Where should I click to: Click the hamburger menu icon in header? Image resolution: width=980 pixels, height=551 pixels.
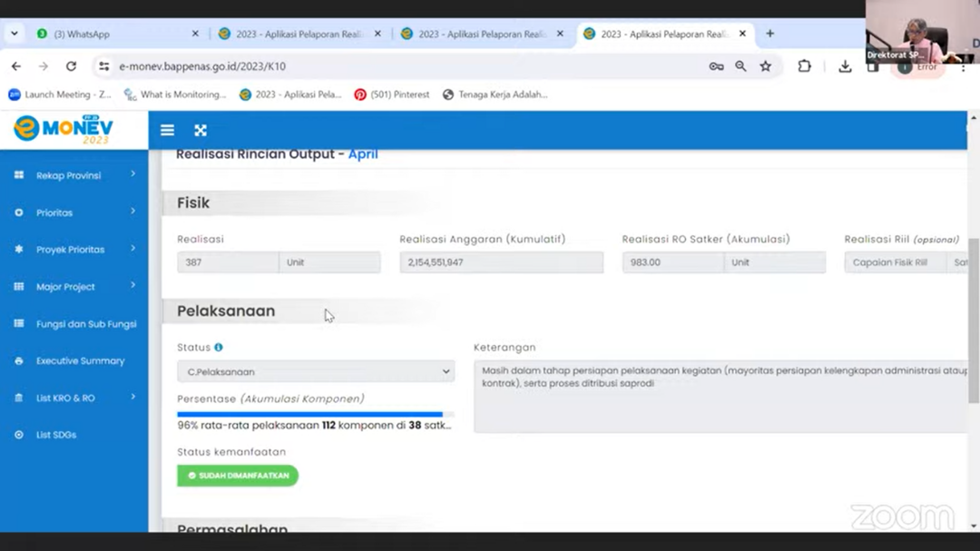point(167,131)
